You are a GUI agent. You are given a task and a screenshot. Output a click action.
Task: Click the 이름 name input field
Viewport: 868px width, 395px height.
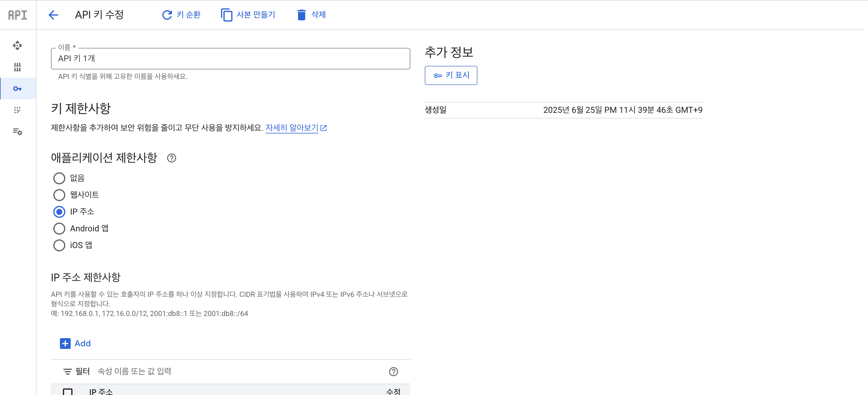tap(231, 59)
